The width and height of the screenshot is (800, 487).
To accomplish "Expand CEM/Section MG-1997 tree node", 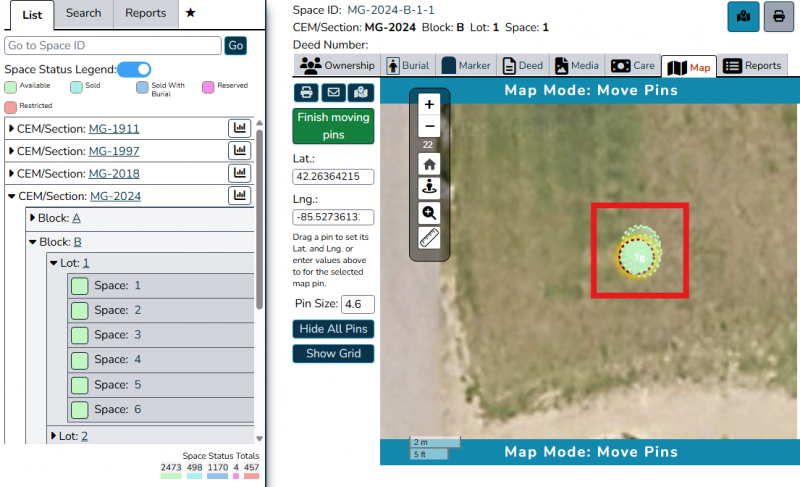I will [x=11, y=151].
